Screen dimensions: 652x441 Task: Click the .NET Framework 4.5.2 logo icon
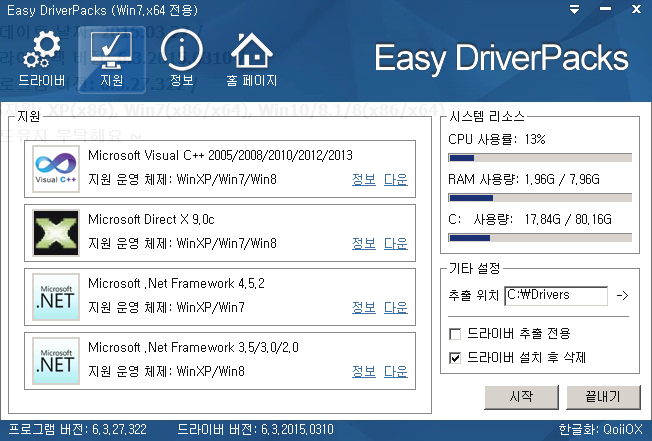pos(56,297)
